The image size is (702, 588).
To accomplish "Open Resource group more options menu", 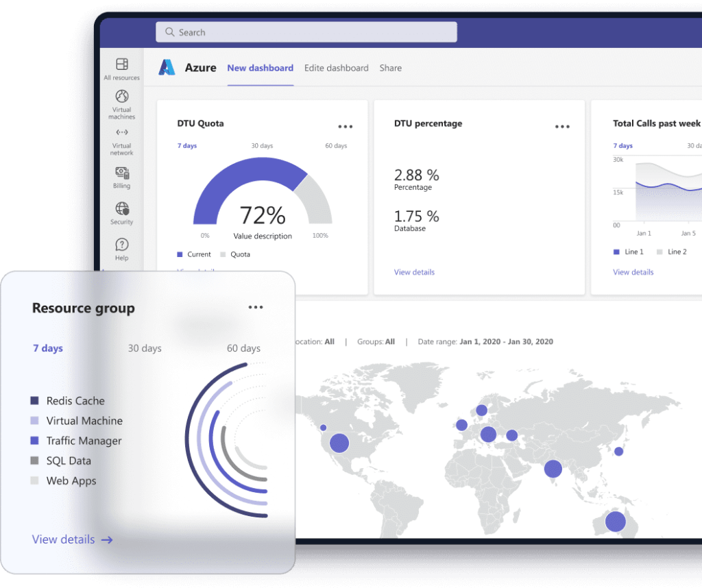I will pyautogui.click(x=256, y=307).
